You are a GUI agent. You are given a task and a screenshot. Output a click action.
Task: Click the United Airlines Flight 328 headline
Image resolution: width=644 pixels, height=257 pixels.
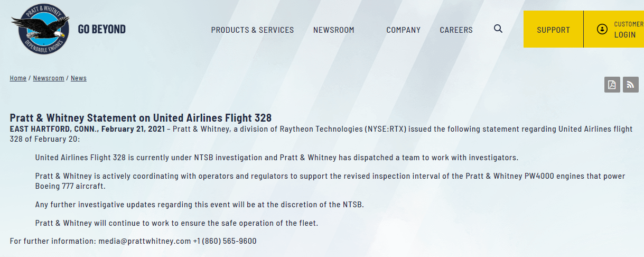(x=141, y=118)
